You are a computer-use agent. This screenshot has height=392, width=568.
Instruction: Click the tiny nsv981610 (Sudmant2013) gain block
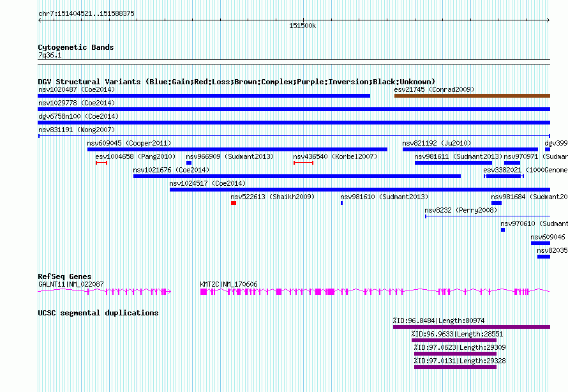pos(341,203)
